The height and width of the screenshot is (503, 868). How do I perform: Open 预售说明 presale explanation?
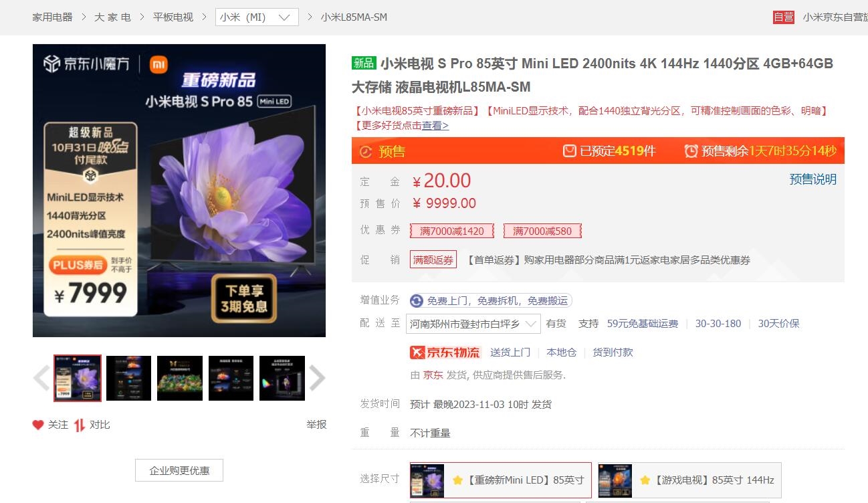click(x=812, y=179)
